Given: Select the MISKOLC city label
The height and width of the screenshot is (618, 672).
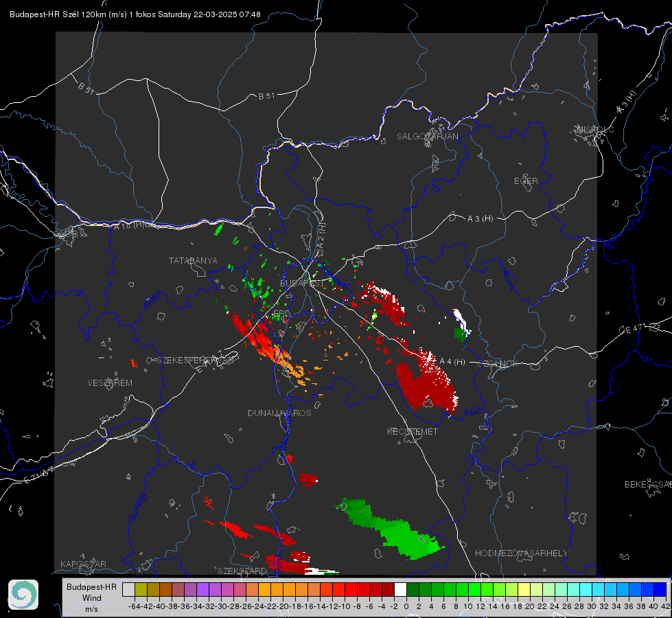Looking at the screenshot, I should click(595, 129).
